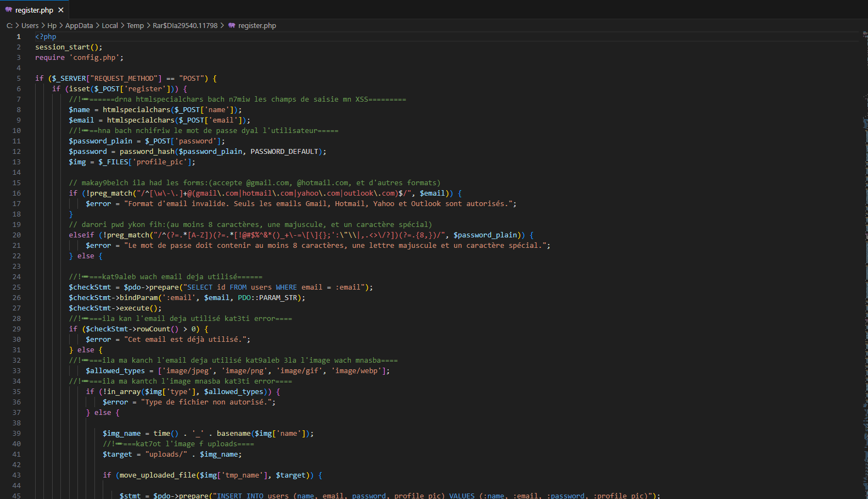
Task: Click line number 5 in the gutter
Action: (x=19, y=79)
